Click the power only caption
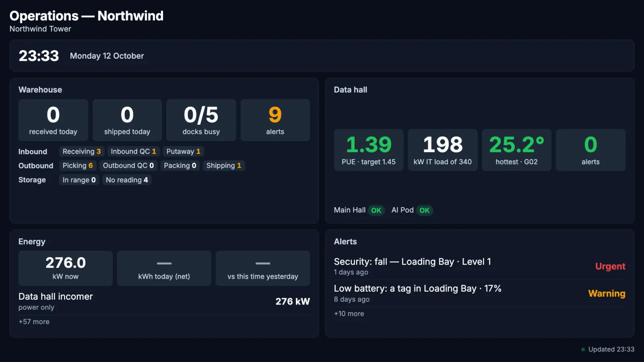 tap(36, 307)
